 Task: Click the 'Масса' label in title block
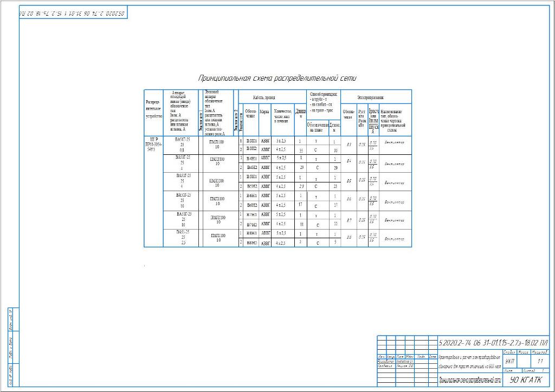click(x=523, y=352)
